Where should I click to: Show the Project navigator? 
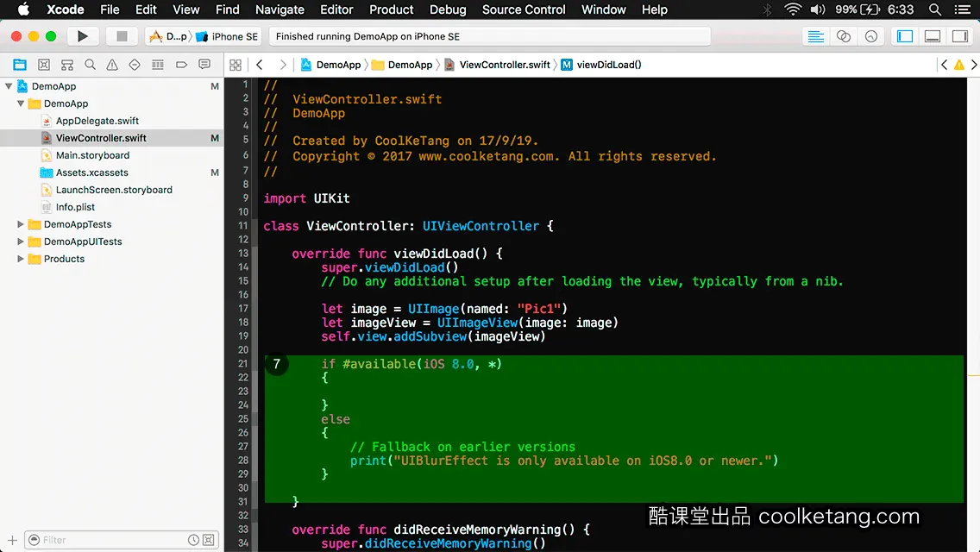point(20,65)
